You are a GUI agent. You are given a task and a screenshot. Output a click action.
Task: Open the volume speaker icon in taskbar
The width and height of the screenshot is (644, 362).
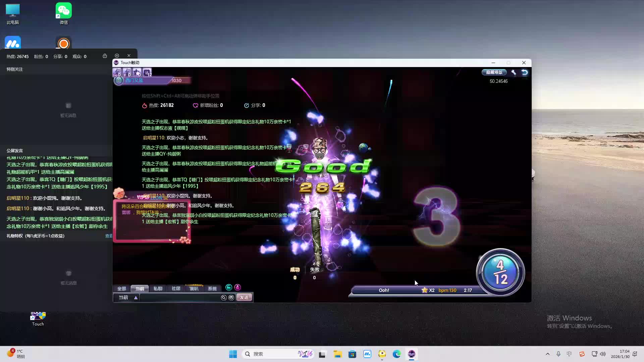603,354
